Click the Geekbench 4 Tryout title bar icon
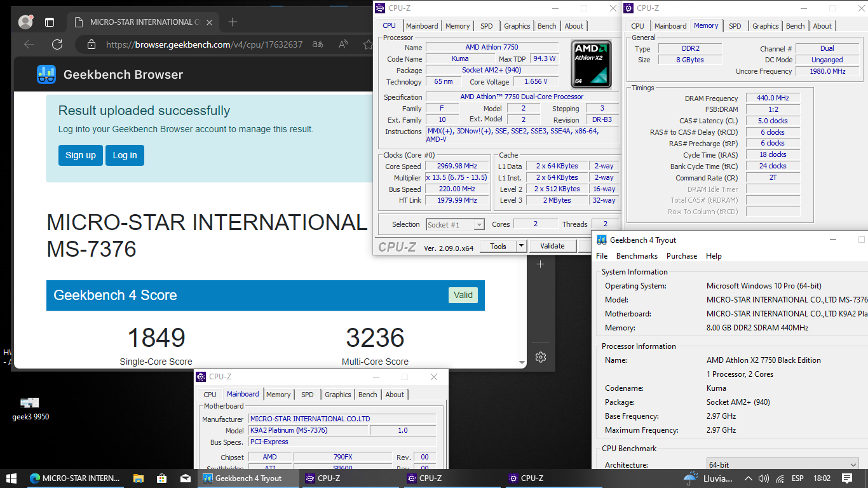868x488 pixels. tap(602, 240)
